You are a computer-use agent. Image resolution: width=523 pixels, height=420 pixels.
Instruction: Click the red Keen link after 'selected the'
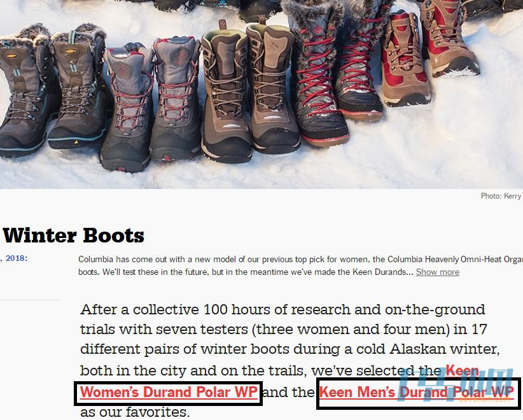[x=462, y=370]
